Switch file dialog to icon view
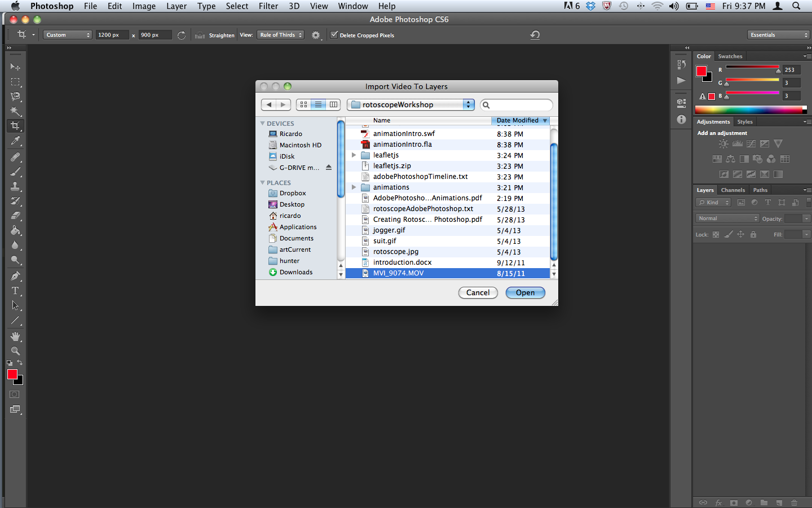Viewport: 812px width, 508px height. [303, 104]
